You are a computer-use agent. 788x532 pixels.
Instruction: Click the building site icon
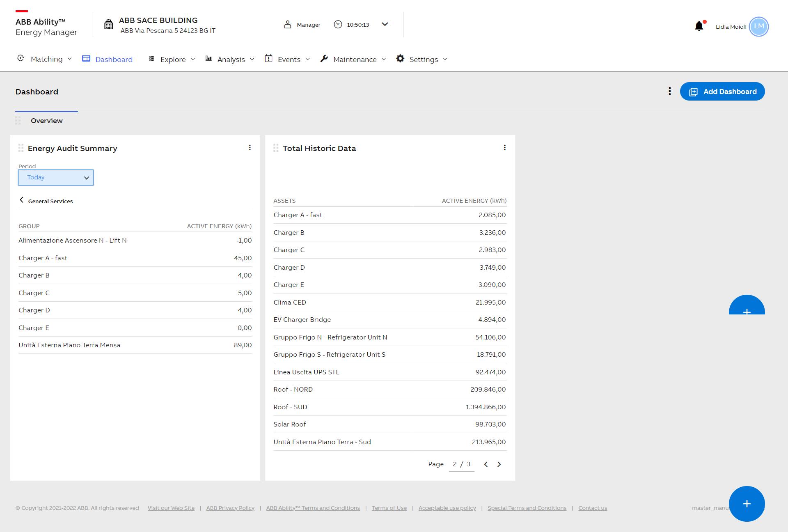point(108,25)
